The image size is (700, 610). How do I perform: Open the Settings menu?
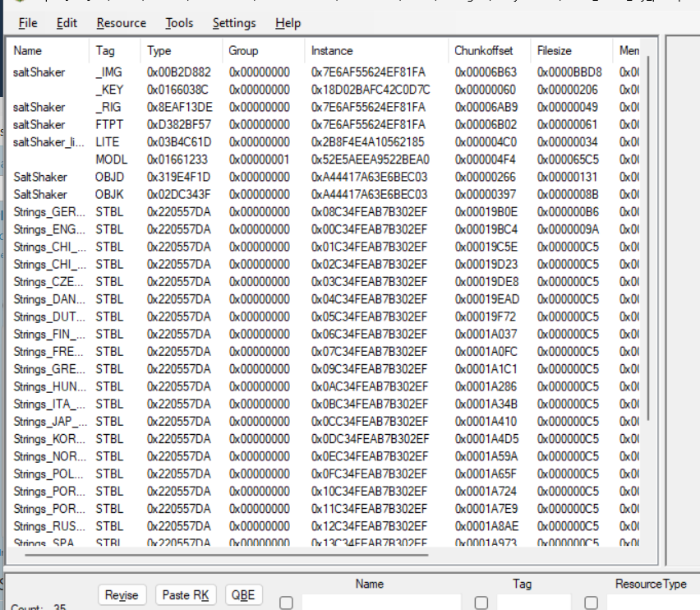[x=233, y=23]
